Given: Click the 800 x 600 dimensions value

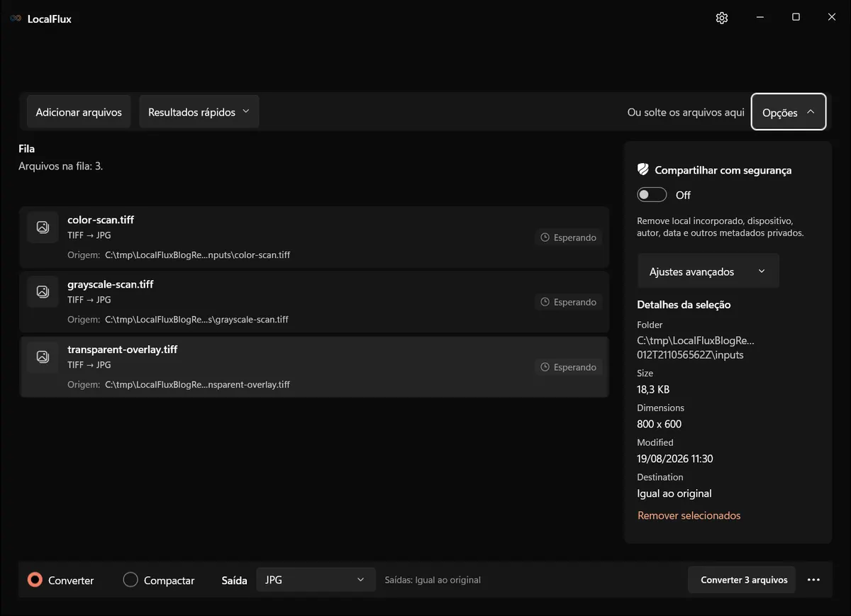Looking at the screenshot, I should point(660,424).
